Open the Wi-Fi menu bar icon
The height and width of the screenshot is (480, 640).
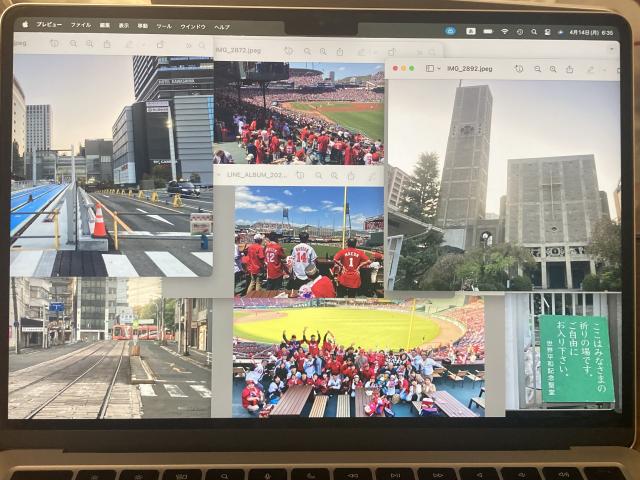[x=505, y=31]
